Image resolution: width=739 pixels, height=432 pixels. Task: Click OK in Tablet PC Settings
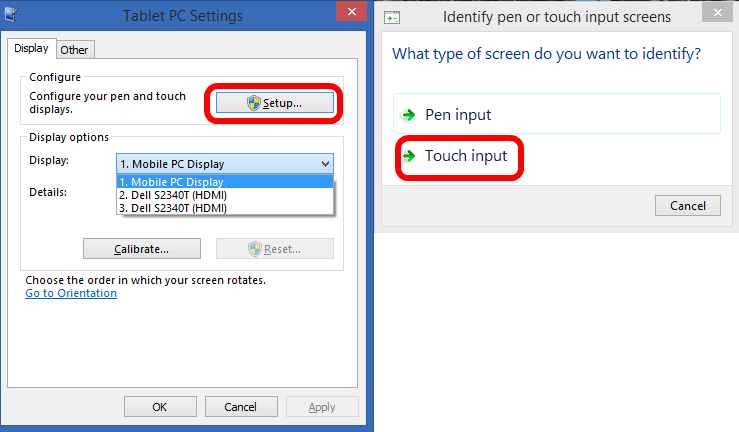tap(160, 407)
